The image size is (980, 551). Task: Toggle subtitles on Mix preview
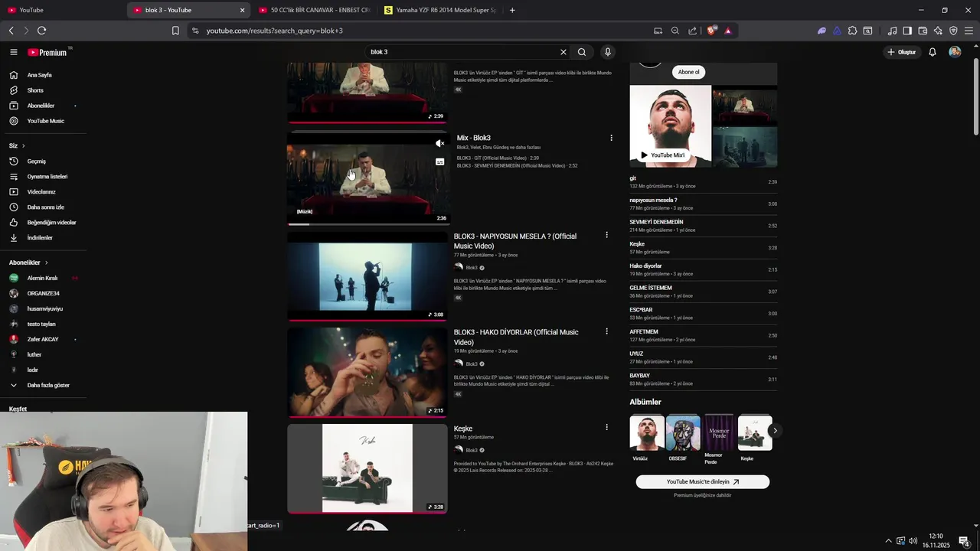pos(439,162)
